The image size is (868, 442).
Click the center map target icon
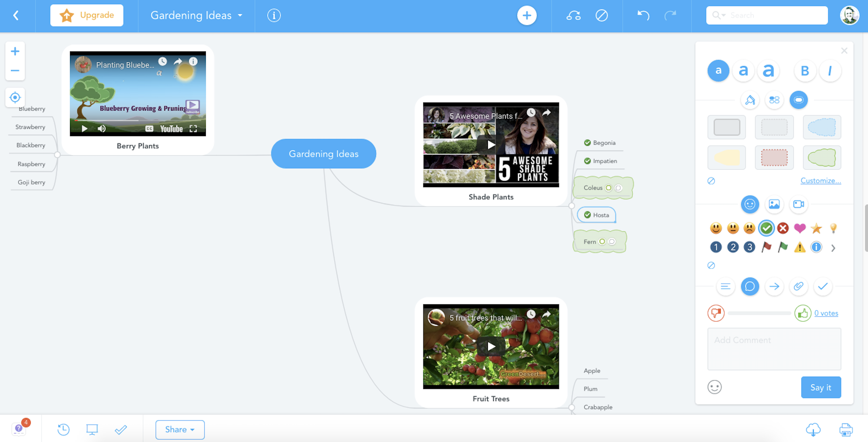click(15, 97)
